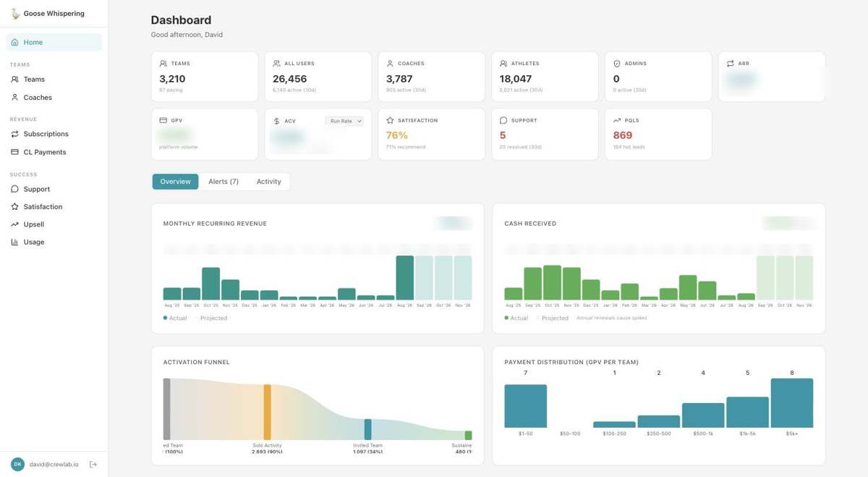The height and width of the screenshot is (477, 868).
Task: Open Coaches page from sidebar
Action: pos(54,97)
